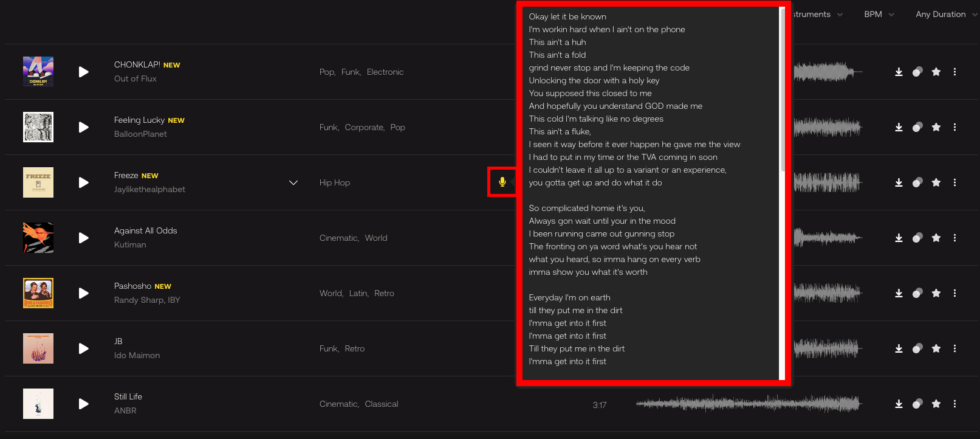The image size is (980, 439).
Task: Download the Pashosho track
Action: point(899,293)
